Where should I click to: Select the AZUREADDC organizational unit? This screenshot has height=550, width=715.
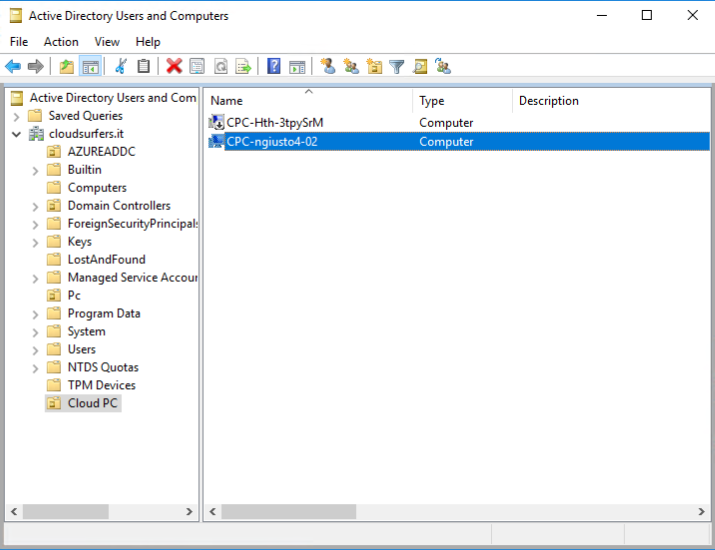101,151
